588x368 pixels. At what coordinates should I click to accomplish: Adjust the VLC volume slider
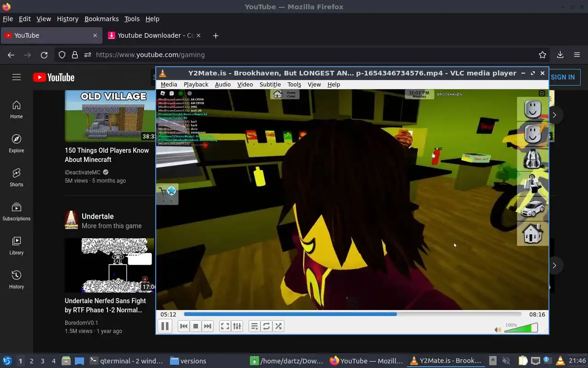click(x=521, y=328)
